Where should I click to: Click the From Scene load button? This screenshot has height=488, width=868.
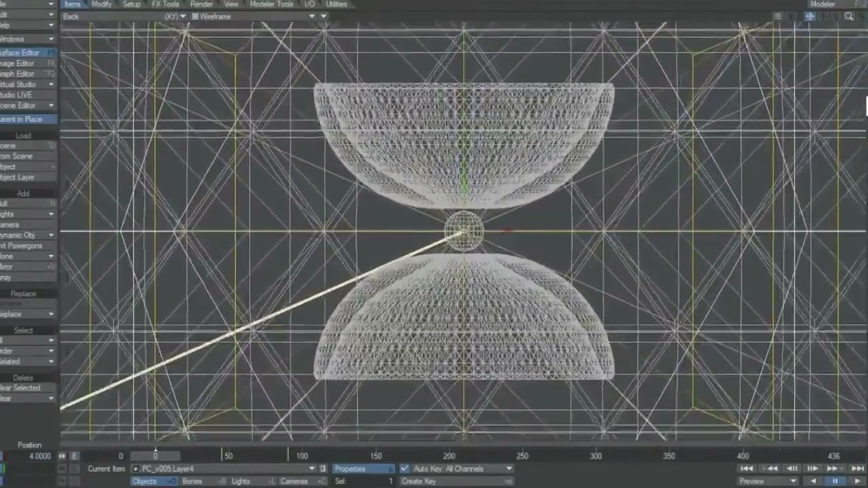click(27, 156)
